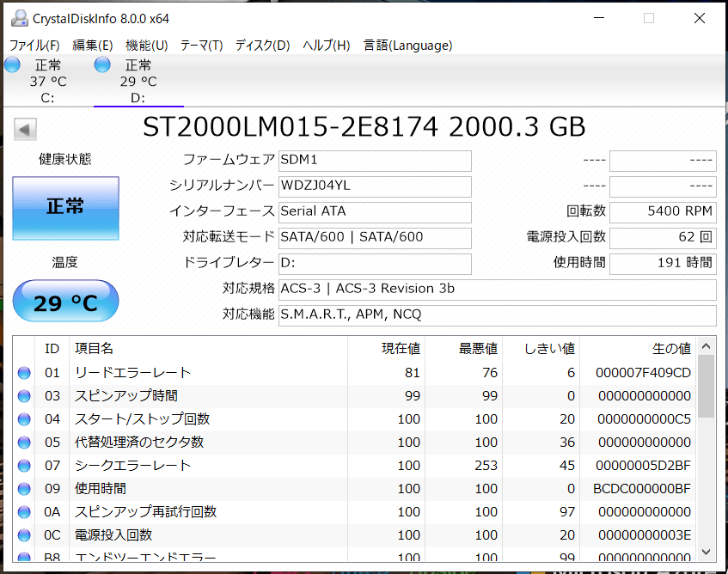Click the features field S.M.A.R.T., APM, NCQ

tap(498, 315)
